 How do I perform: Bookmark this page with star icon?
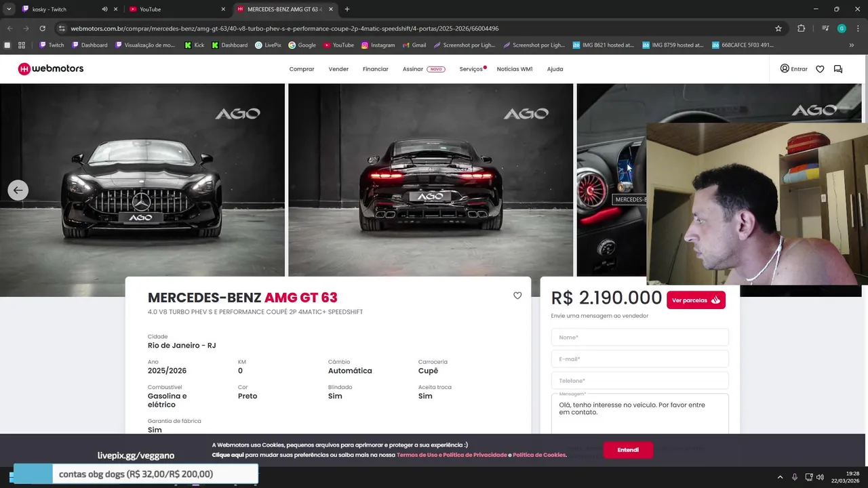click(778, 28)
